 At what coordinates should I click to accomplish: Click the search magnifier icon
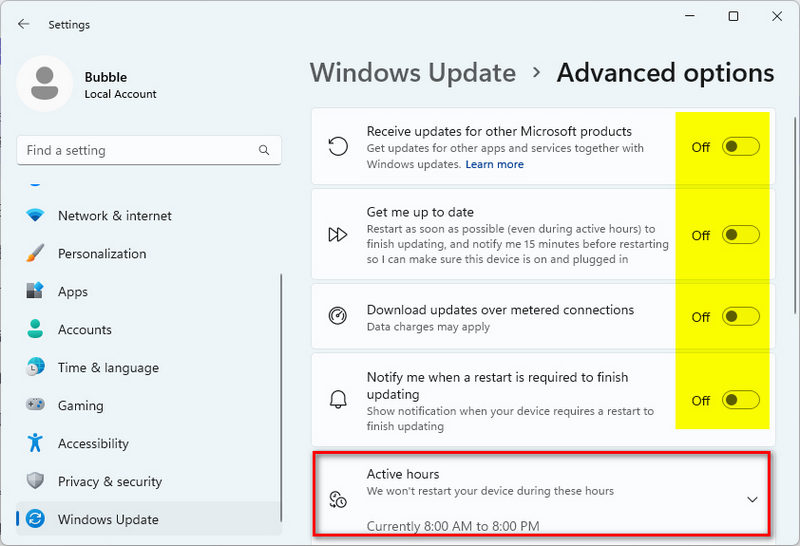point(264,150)
